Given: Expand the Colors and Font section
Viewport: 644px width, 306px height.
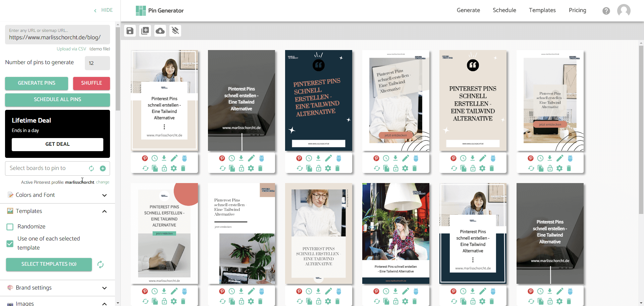Looking at the screenshot, I should click(57, 195).
